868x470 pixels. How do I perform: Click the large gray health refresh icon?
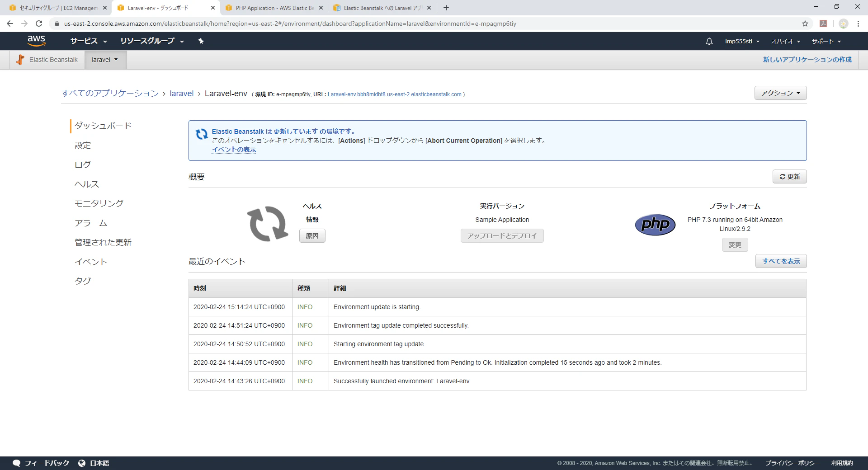(268, 224)
